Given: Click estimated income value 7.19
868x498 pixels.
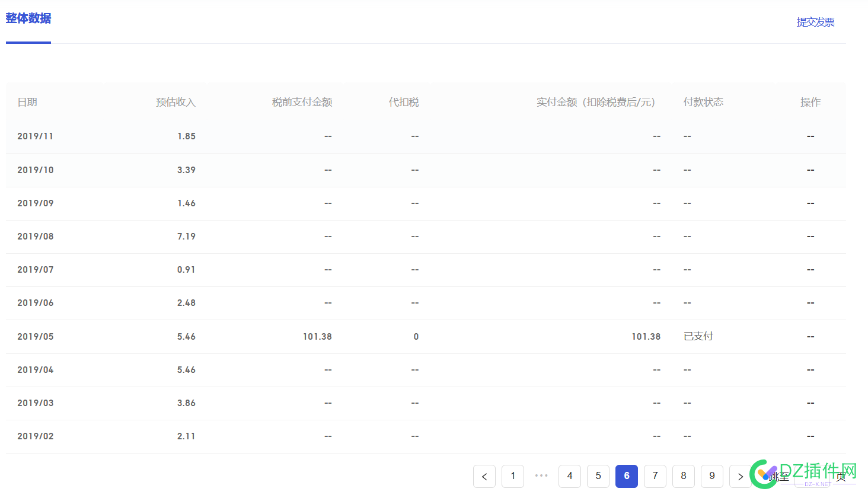Looking at the screenshot, I should tap(186, 237).
